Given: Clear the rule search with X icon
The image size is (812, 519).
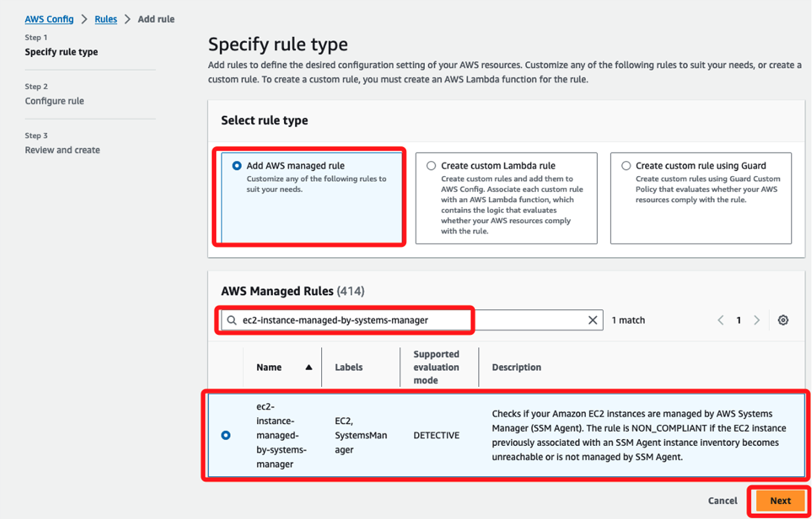Looking at the screenshot, I should click(x=592, y=320).
